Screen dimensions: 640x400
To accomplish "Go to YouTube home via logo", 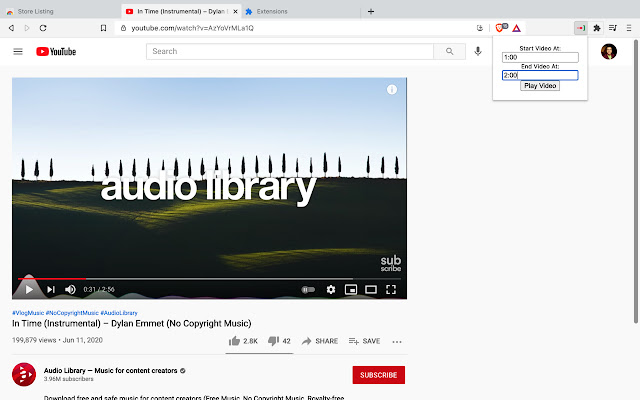I will pos(56,51).
